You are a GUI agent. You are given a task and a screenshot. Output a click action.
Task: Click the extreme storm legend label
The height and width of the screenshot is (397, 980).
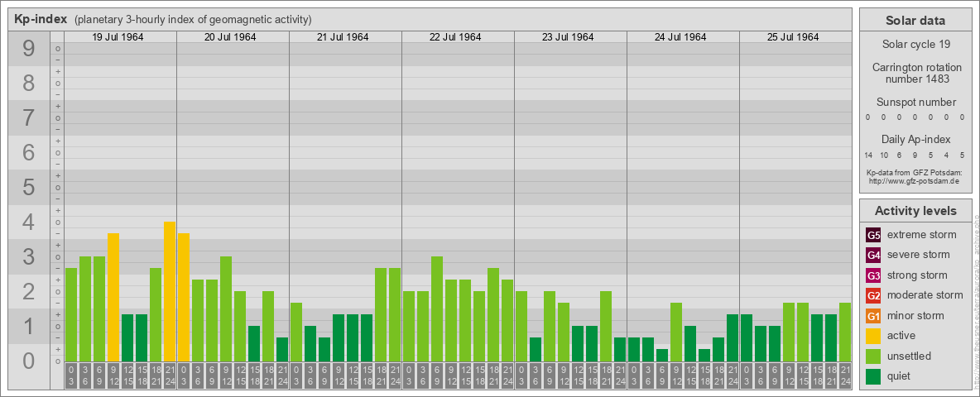pos(922,235)
